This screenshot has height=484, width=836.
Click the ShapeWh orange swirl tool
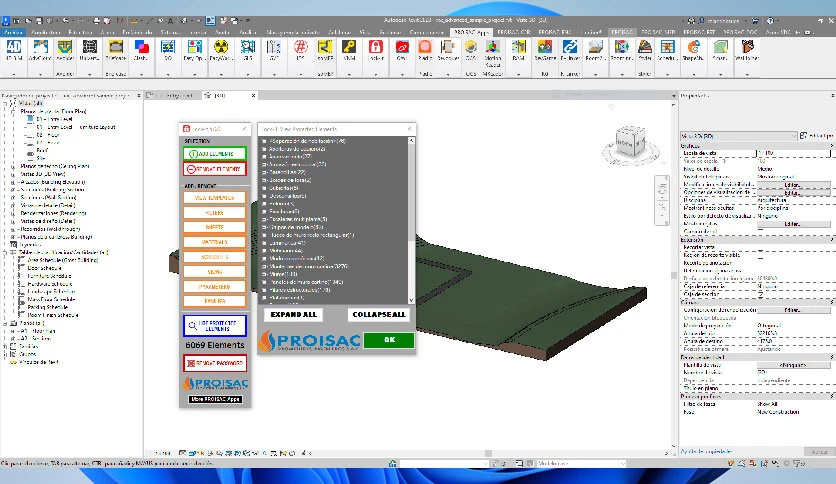tap(693, 50)
